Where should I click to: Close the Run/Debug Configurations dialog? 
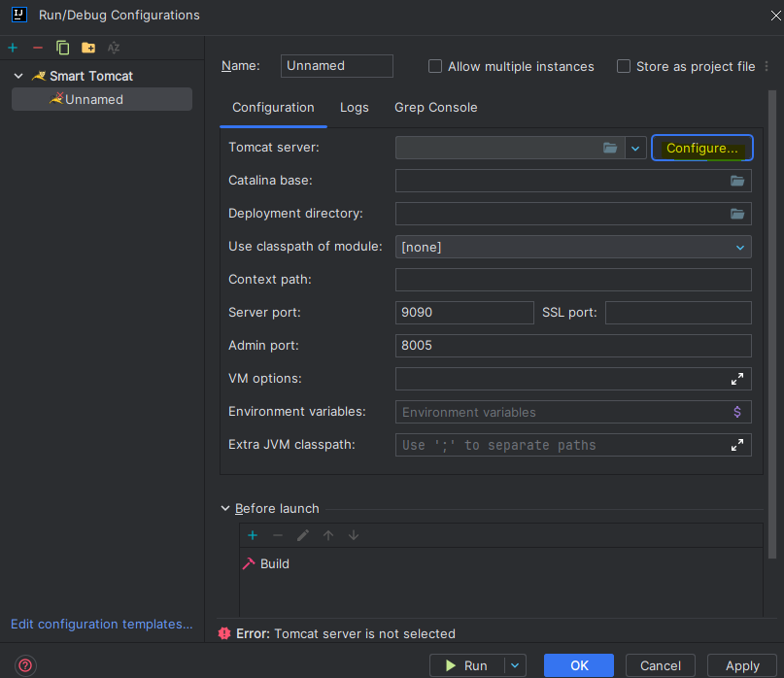coord(775,16)
